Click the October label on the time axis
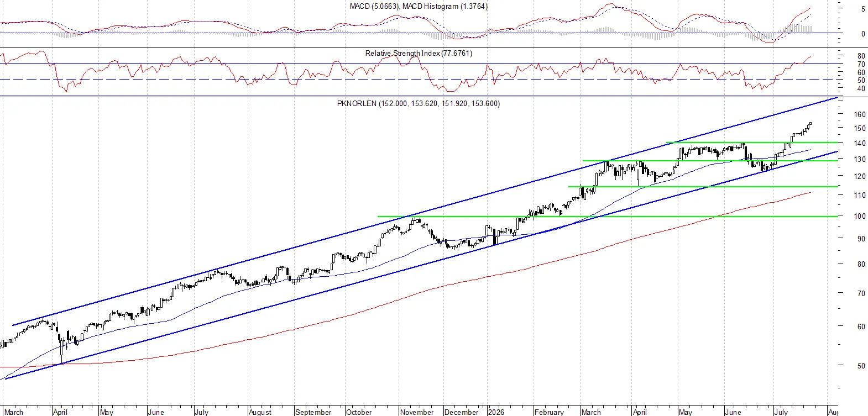Image resolution: width=868 pixels, height=416 pixels. (359, 412)
